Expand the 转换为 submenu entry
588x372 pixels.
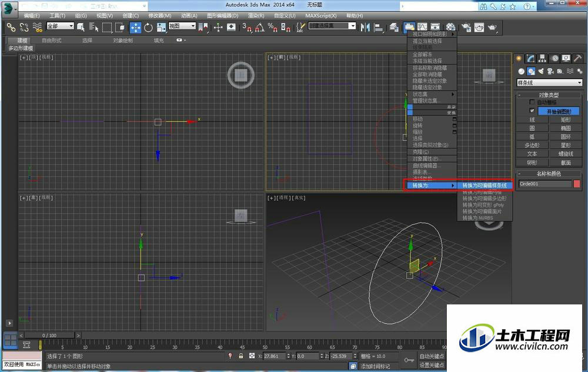432,186
